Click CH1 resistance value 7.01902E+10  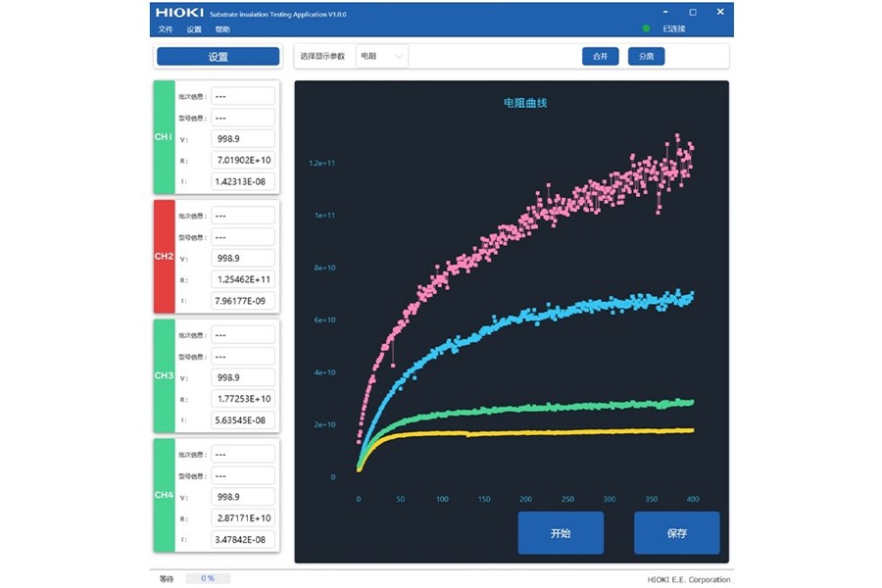(x=243, y=160)
